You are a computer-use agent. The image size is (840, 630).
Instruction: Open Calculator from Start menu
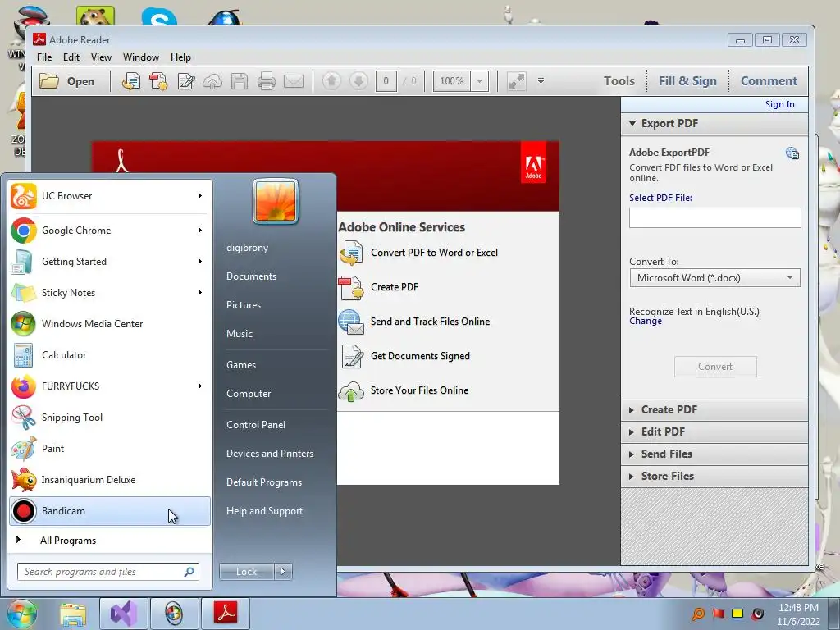(x=110, y=355)
